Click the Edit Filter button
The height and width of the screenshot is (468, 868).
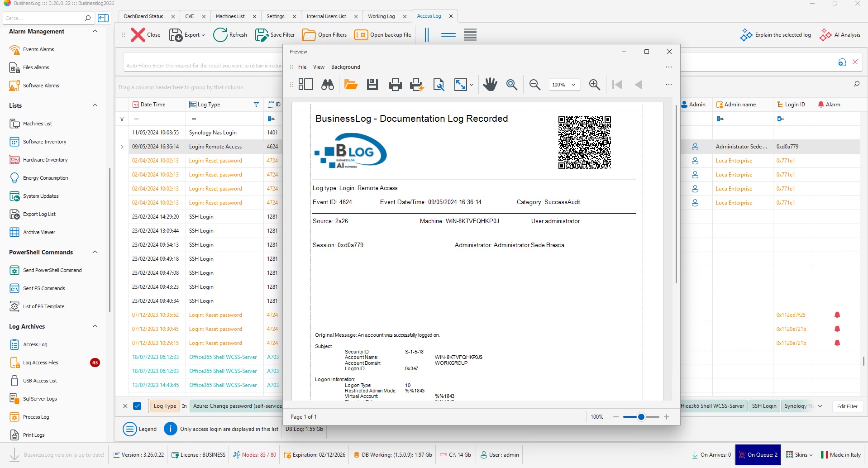[847, 406]
